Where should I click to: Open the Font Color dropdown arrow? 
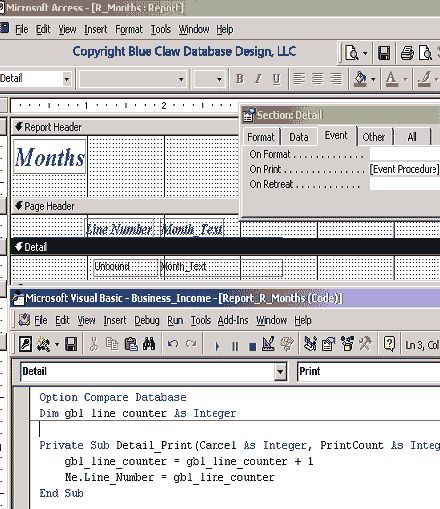[x=405, y=79]
